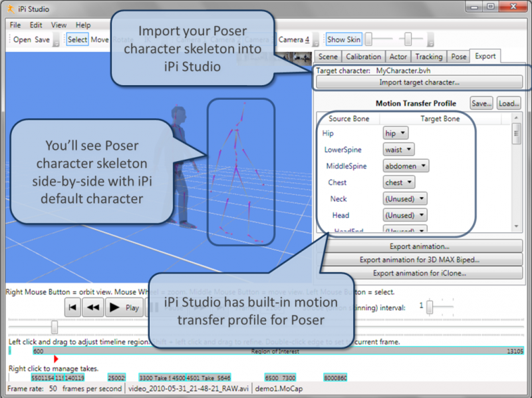Expand the overflow grip after Camera 4
Viewport: 532px width, 398px height.
coord(315,40)
